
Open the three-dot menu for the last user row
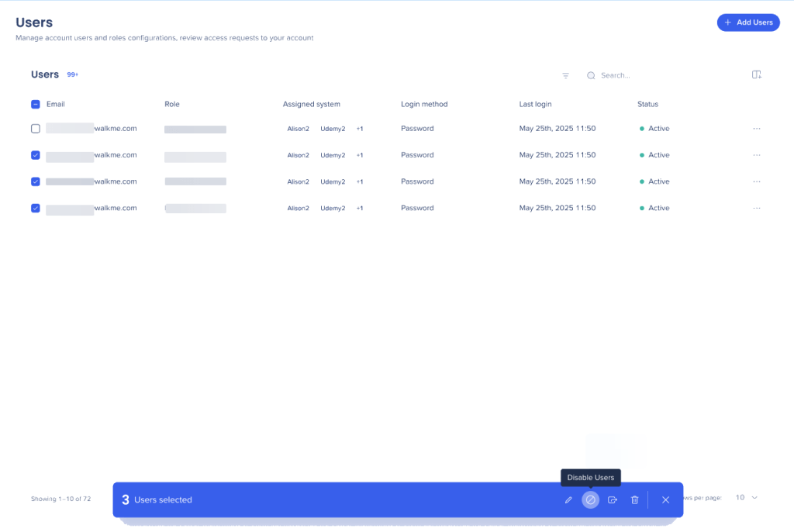click(x=757, y=208)
